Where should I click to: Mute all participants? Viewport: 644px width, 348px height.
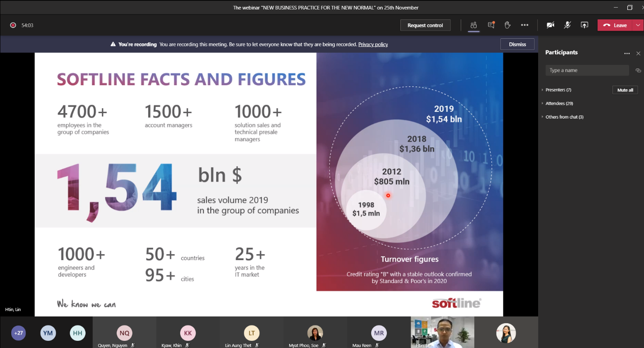[x=625, y=90]
